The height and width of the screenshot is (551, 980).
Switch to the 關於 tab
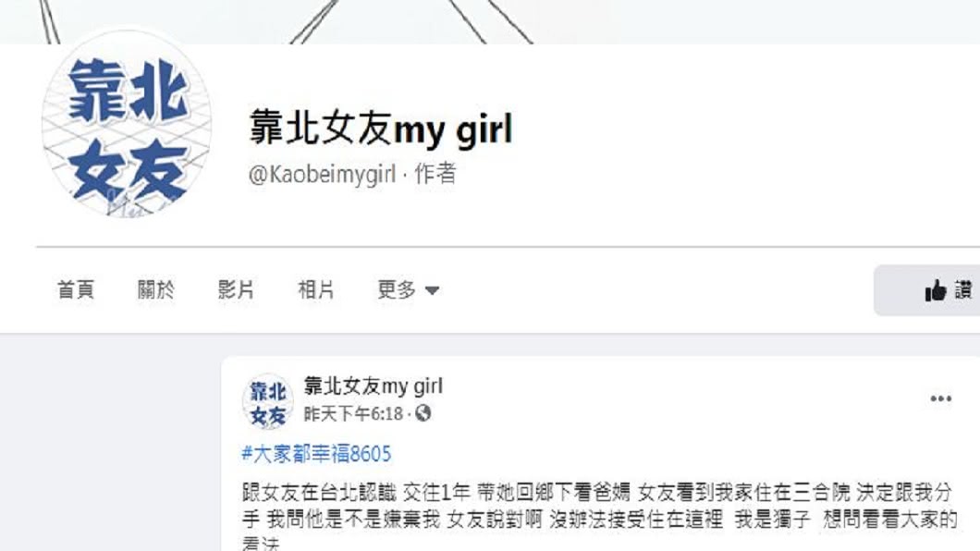point(155,290)
